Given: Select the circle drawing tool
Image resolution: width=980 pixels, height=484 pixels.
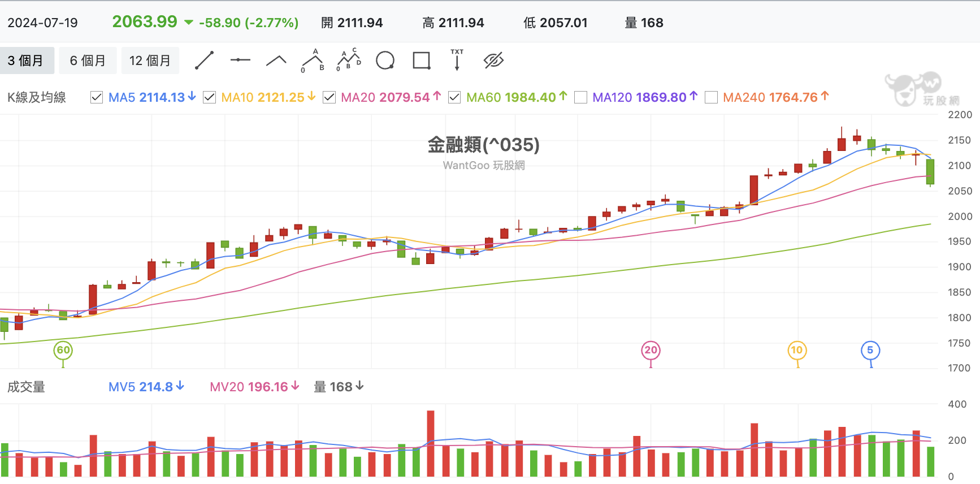Looking at the screenshot, I should pos(385,60).
